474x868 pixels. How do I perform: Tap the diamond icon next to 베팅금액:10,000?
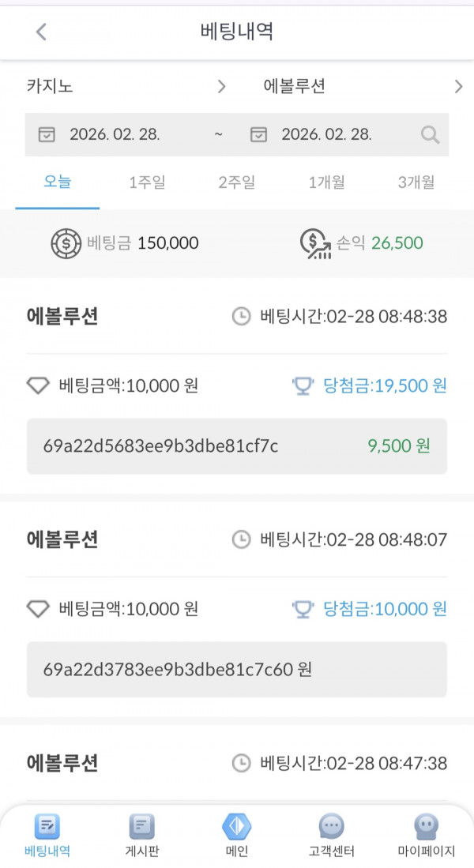pos(39,385)
